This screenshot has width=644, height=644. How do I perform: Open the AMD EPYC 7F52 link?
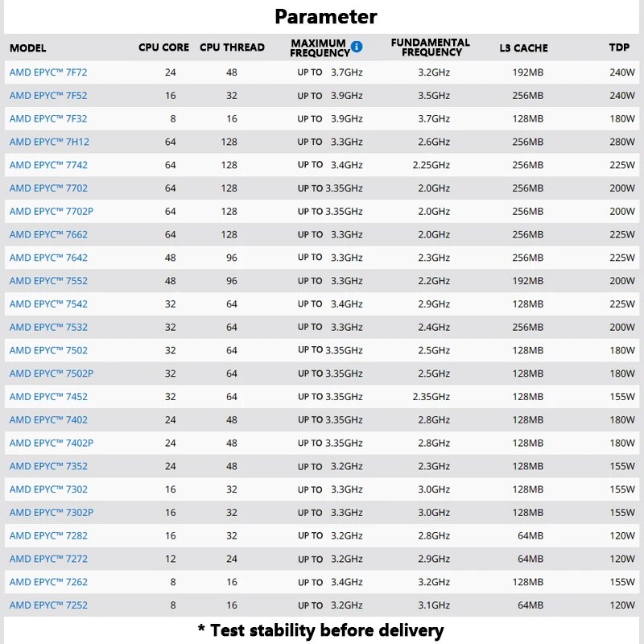pyautogui.click(x=48, y=96)
